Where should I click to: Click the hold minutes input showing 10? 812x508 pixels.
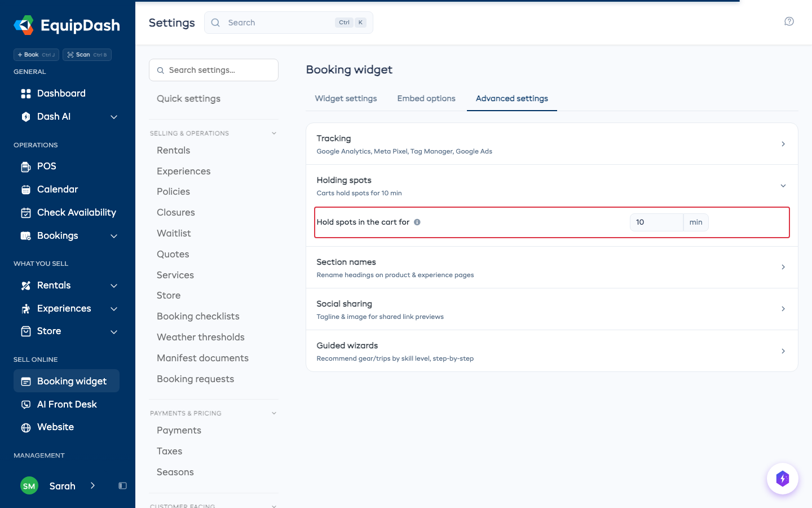click(x=656, y=222)
